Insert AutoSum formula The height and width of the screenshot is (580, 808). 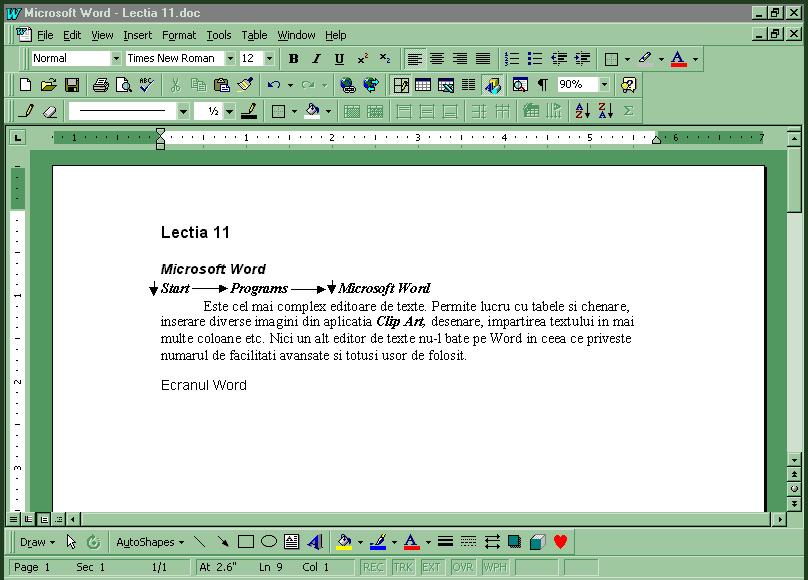[628, 111]
